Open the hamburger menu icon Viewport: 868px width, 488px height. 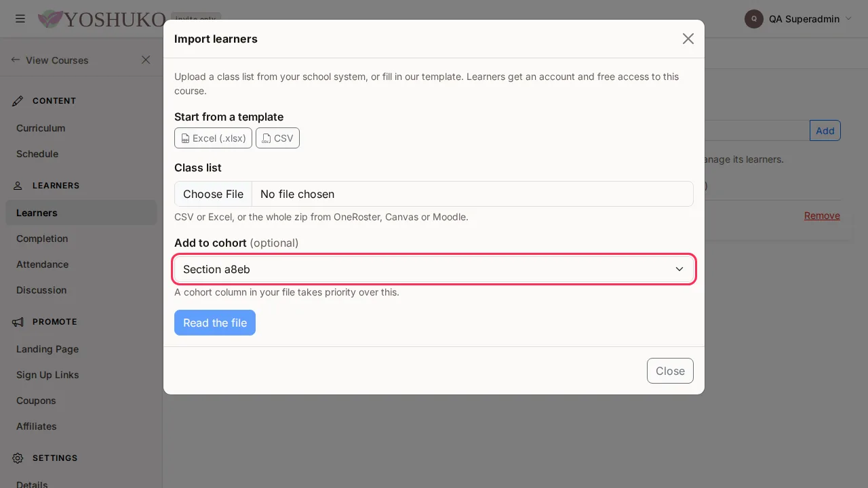pyautogui.click(x=20, y=18)
